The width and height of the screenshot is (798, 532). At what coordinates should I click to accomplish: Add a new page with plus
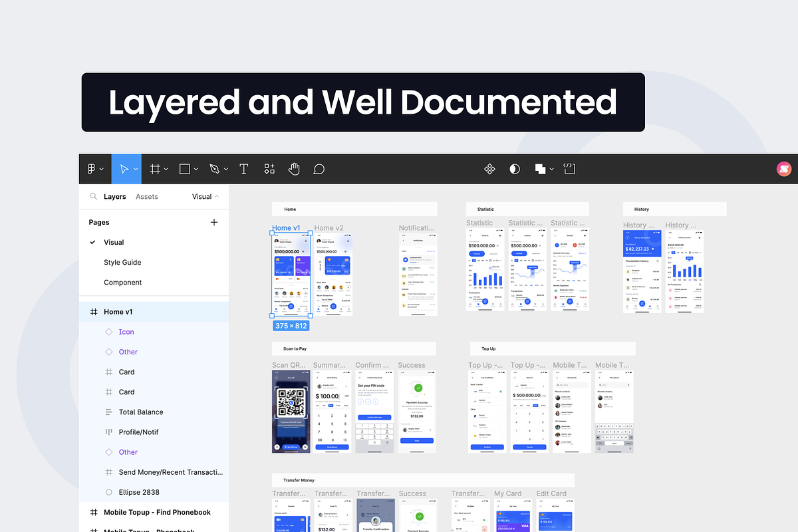click(x=214, y=222)
